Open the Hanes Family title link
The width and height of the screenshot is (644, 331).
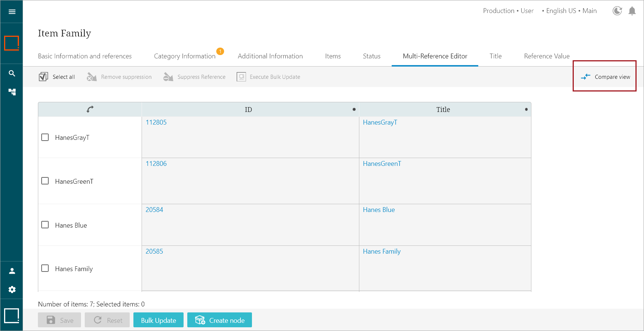tap(382, 251)
